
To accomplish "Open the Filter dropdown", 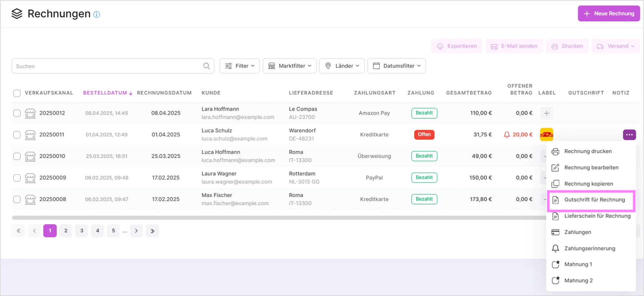I will point(239,66).
